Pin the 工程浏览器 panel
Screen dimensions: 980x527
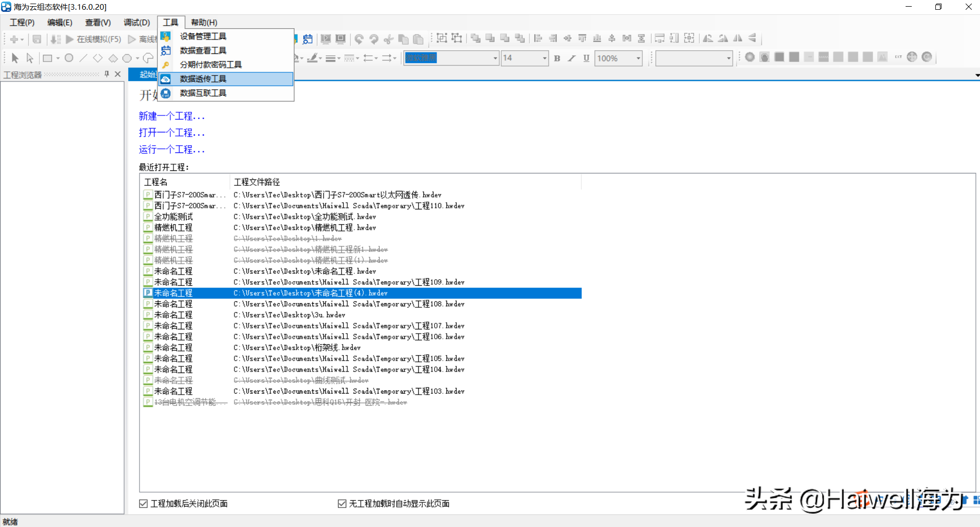point(107,74)
